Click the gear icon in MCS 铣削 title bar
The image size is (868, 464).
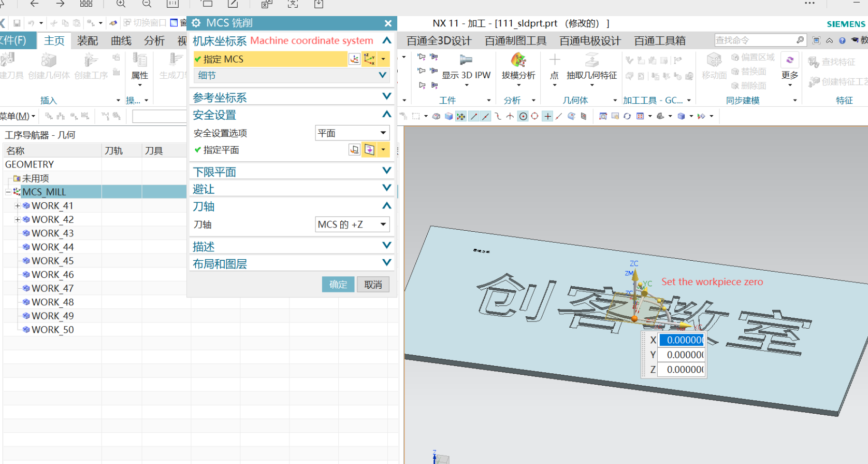point(196,23)
